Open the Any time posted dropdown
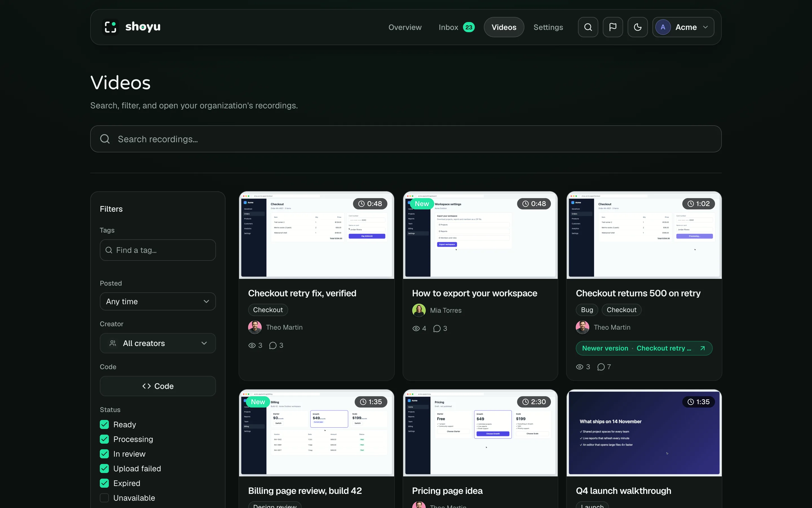812x508 pixels. [158, 301]
